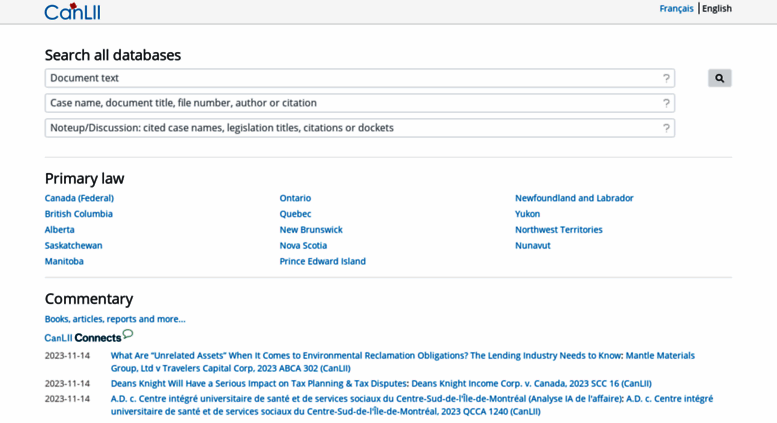Image resolution: width=777 pixels, height=423 pixels.
Task: Go to Saskatchewan primary law
Action: coord(73,246)
